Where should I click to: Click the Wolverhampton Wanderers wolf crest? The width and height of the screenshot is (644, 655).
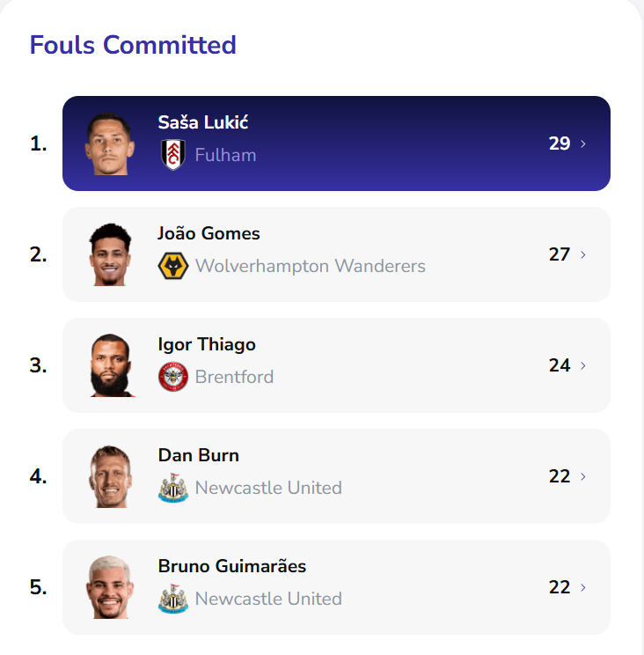(x=173, y=266)
